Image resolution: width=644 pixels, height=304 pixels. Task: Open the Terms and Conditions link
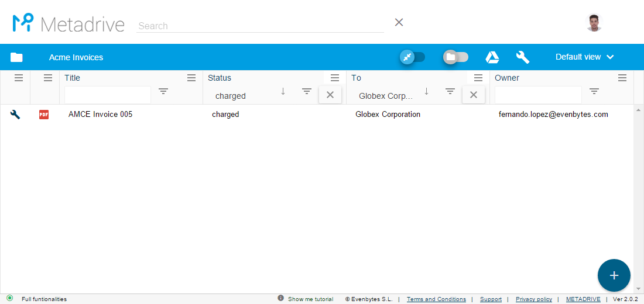[436, 299]
